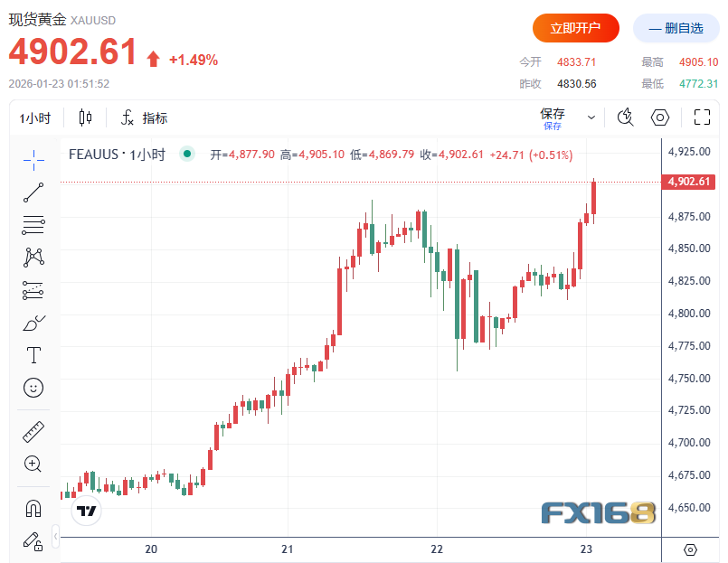Select the text annotation tool
The image size is (728, 563).
(x=33, y=354)
